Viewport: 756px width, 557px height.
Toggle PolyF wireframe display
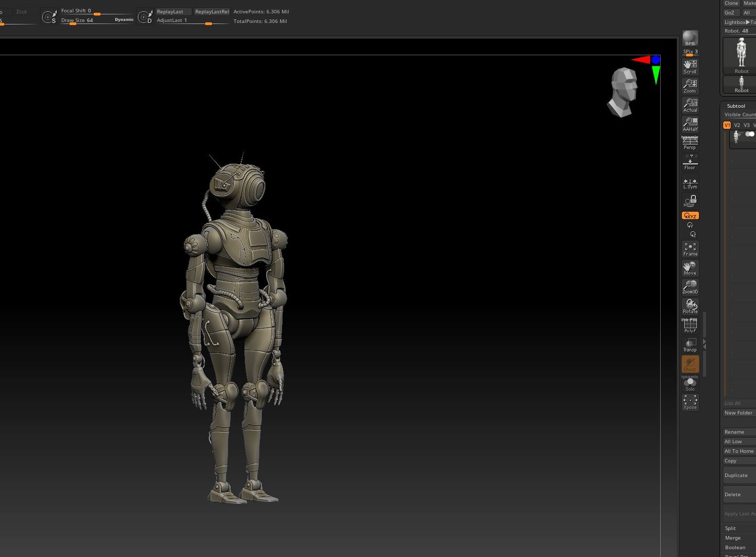690,325
